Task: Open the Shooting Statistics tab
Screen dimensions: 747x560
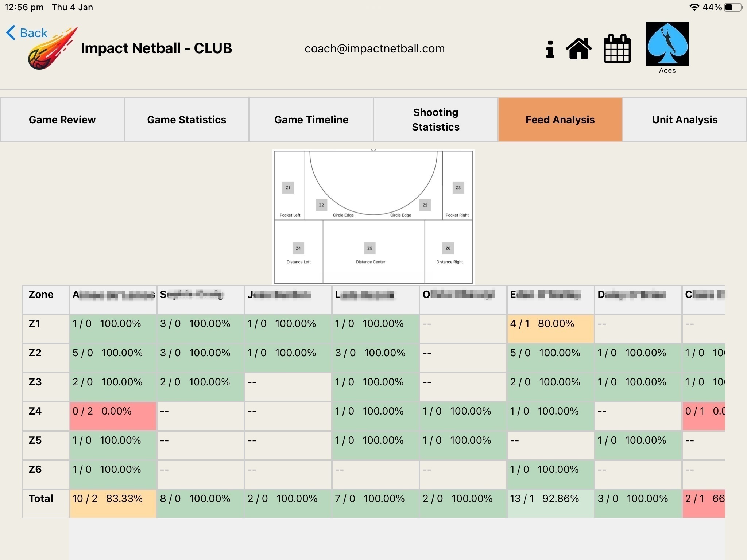Action: coord(436,120)
